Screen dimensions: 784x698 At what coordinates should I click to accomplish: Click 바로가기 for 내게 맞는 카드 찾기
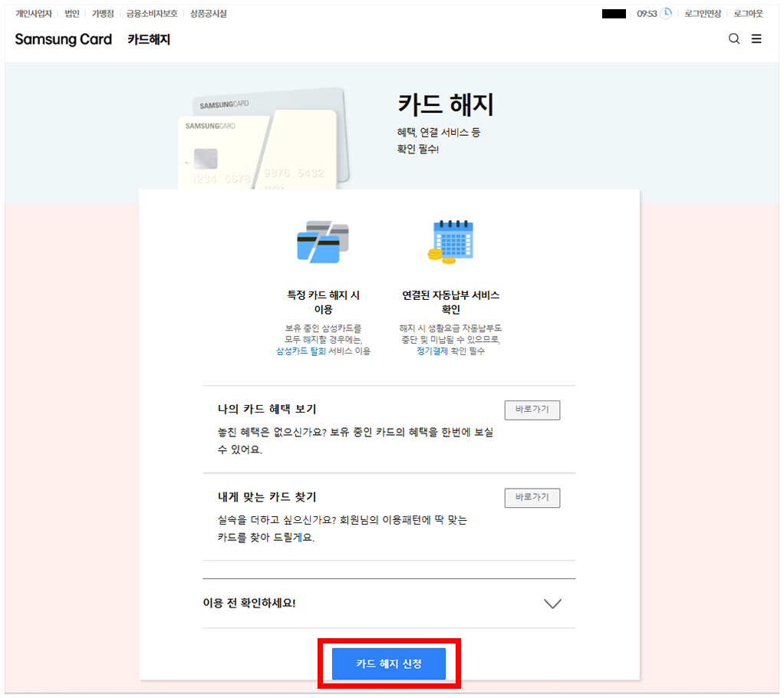532,498
